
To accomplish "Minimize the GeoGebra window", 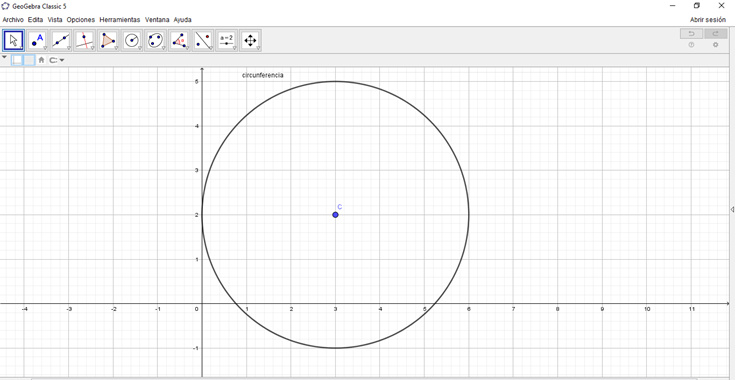I will click(673, 6).
